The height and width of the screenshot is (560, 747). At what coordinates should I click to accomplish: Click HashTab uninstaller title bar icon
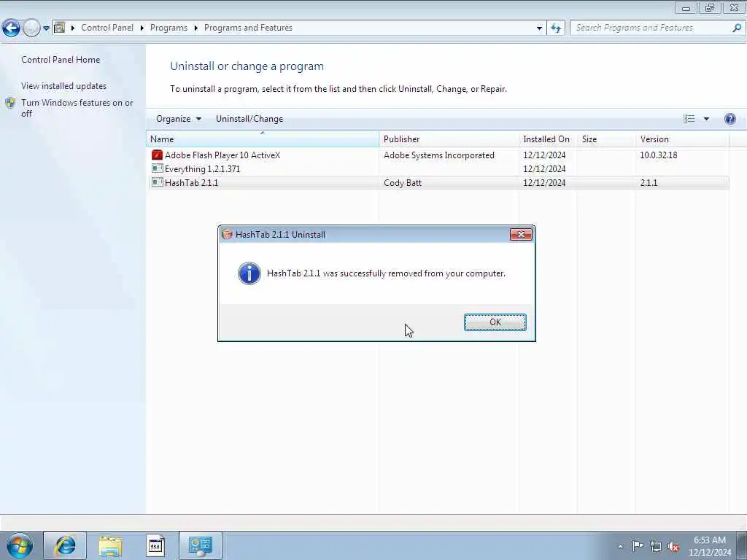(227, 234)
